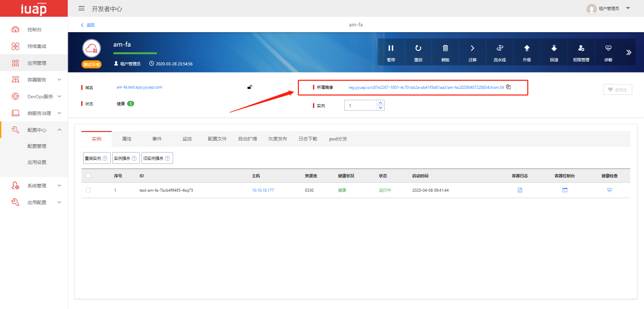The width and height of the screenshot is (644, 309).
Task: Switch to the 灰度发布 tab
Action: (x=278, y=139)
